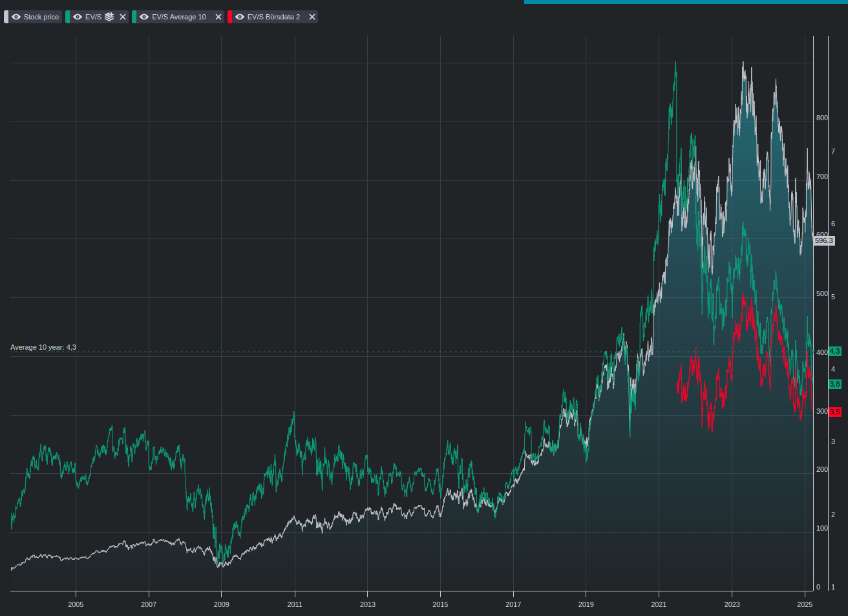Click the 2007 label on time axis
848x616 pixels.
(149, 604)
